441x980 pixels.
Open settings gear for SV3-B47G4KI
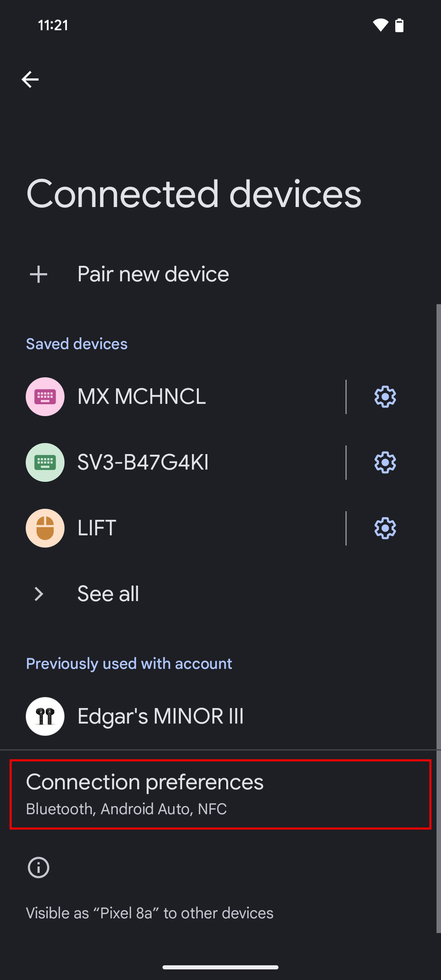point(385,463)
